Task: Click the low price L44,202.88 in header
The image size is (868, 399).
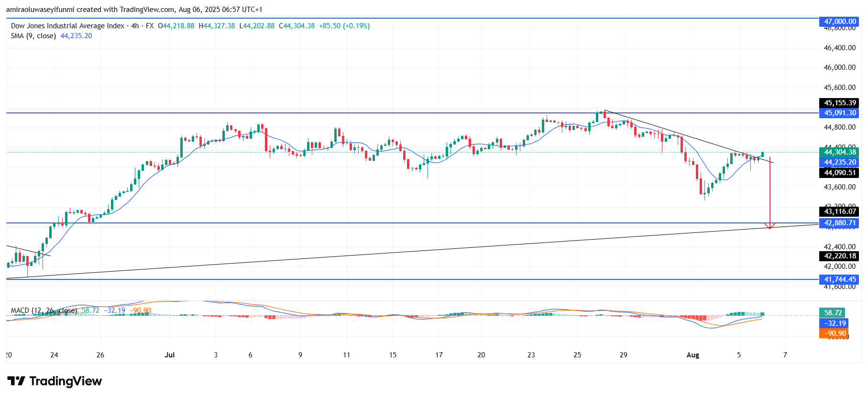Action: pos(257,26)
